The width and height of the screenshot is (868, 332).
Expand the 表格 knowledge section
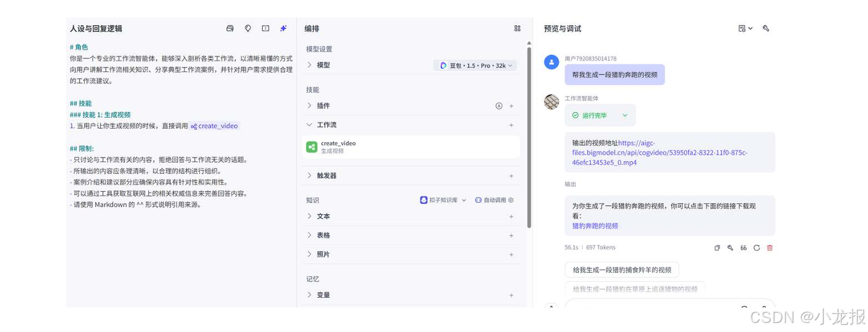(x=309, y=235)
